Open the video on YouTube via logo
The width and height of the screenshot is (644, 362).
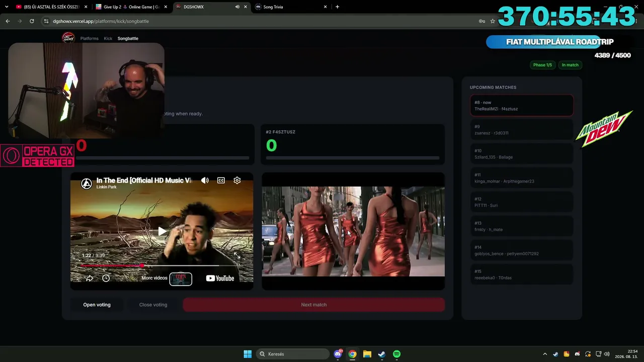(220, 278)
